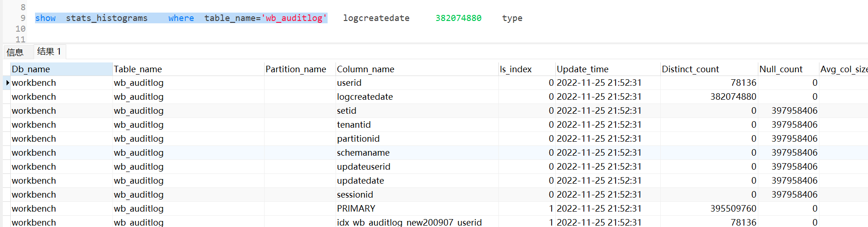Sort by the Distinct_count column header
The width and height of the screenshot is (868, 227).
(690, 69)
